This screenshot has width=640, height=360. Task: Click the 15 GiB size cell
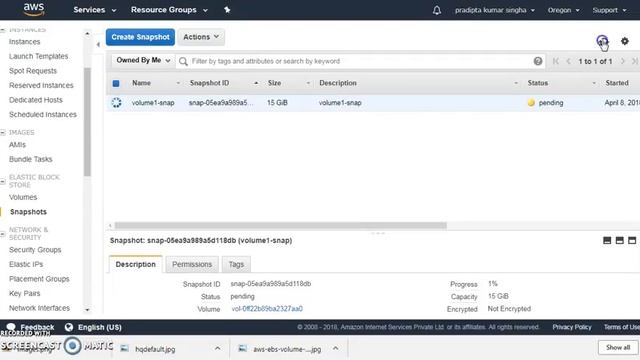(277, 103)
